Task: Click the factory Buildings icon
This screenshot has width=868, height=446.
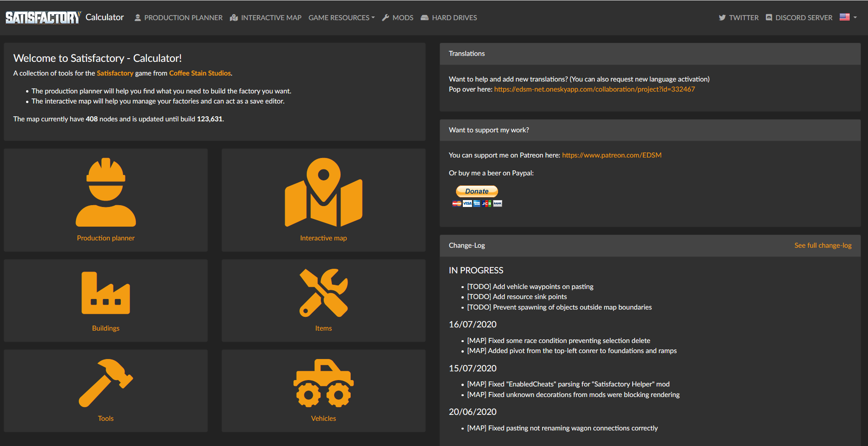Action: 106,293
